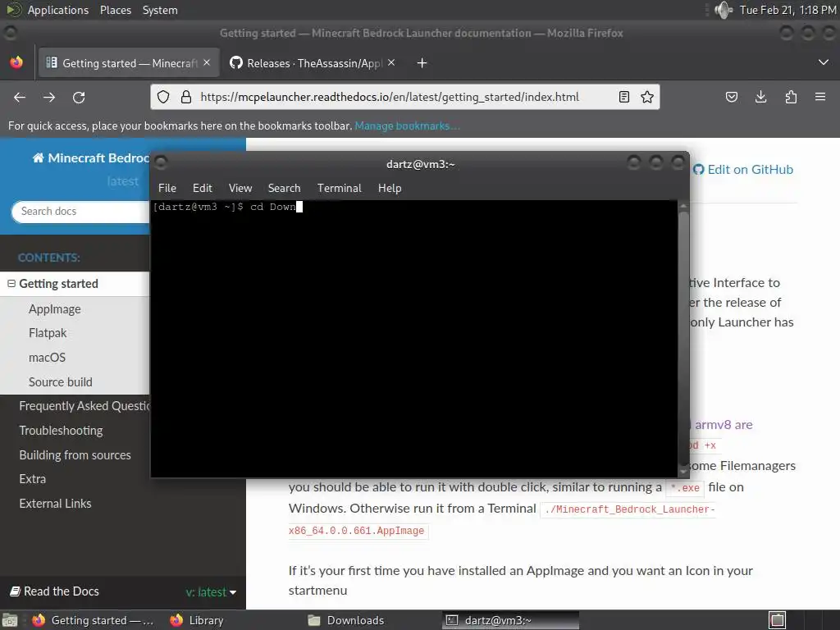Open a new Firefox tab
The image size is (840, 630).
(x=422, y=63)
